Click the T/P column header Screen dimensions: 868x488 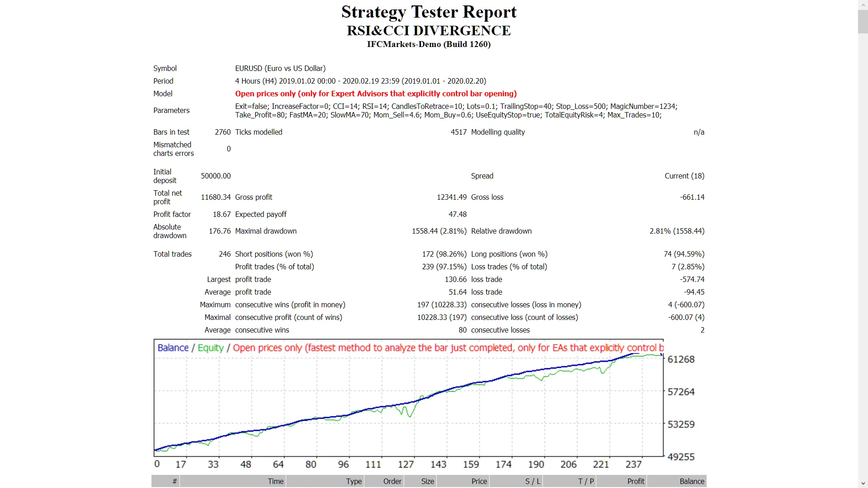coord(586,481)
